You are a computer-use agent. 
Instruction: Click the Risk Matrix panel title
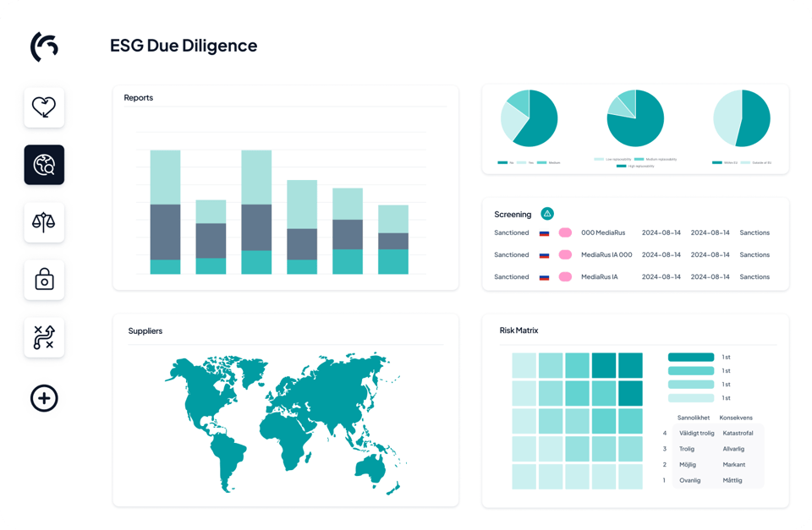click(x=518, y=331)
